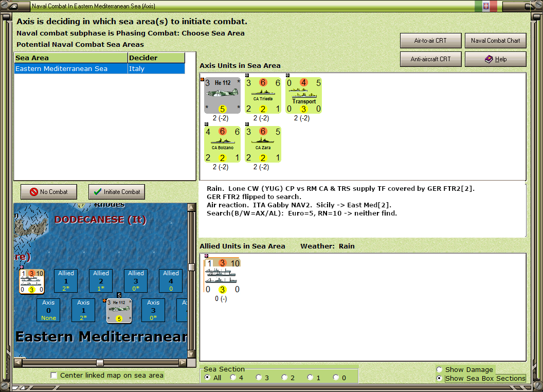This screenshot has height=392, width=543.
Task: Select sea section 4 radio button
Action: click(233, 378)
